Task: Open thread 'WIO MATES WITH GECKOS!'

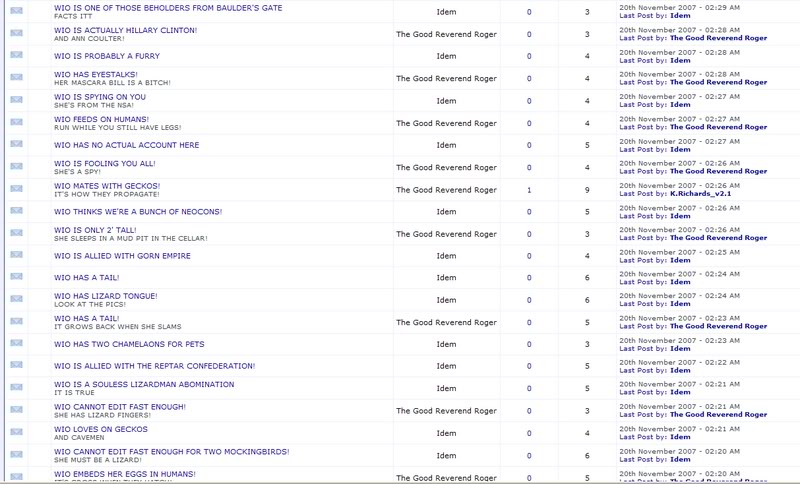Action: 107,186
